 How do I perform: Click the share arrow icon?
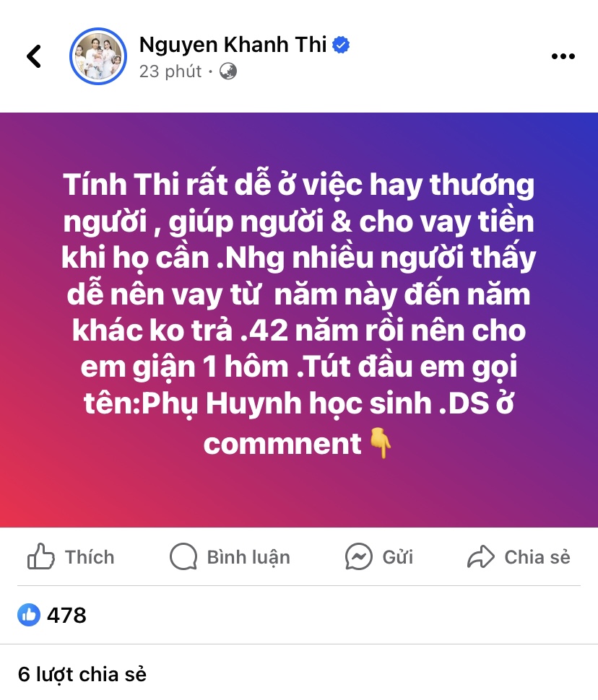click(481, 556)
